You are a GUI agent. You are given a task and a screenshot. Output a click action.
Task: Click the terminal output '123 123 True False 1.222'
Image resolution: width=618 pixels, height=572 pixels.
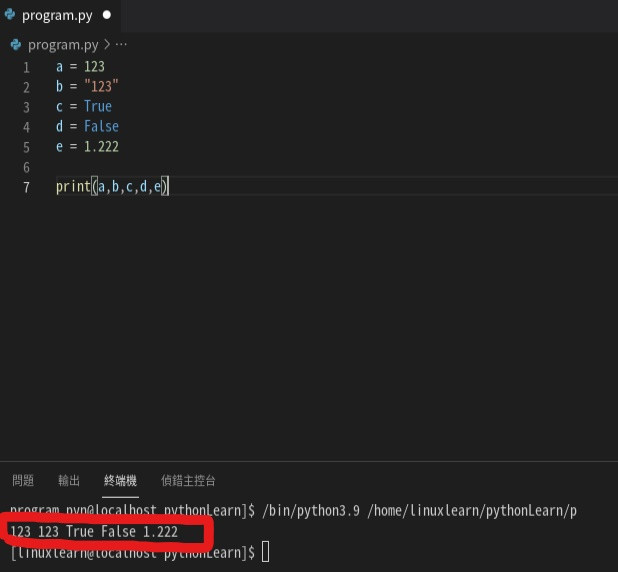click(94, 532)
